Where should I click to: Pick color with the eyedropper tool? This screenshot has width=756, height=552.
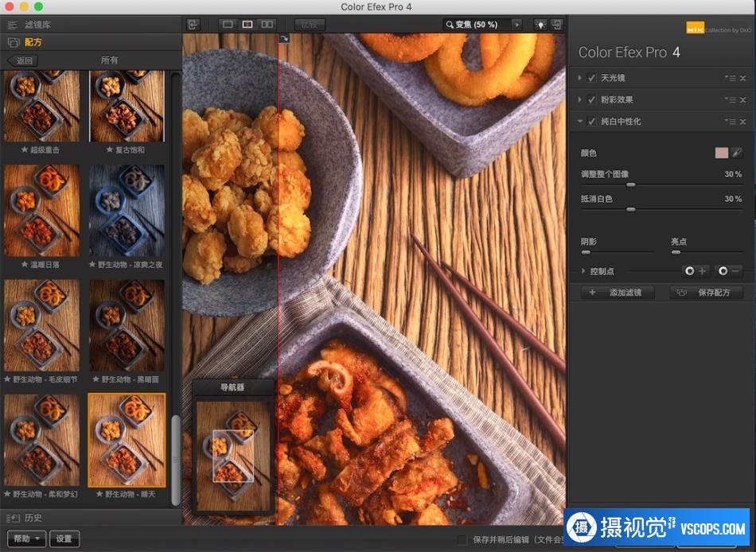pos(737,153)
